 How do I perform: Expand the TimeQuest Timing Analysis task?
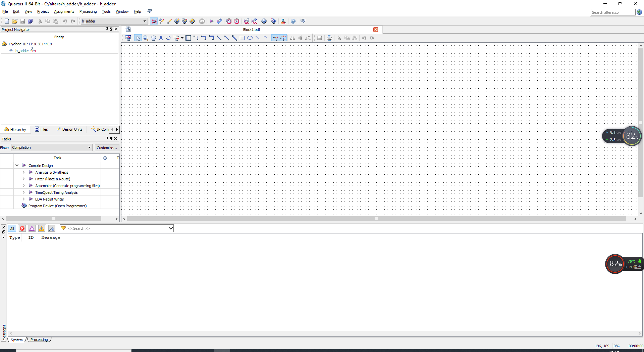[23, 192]
